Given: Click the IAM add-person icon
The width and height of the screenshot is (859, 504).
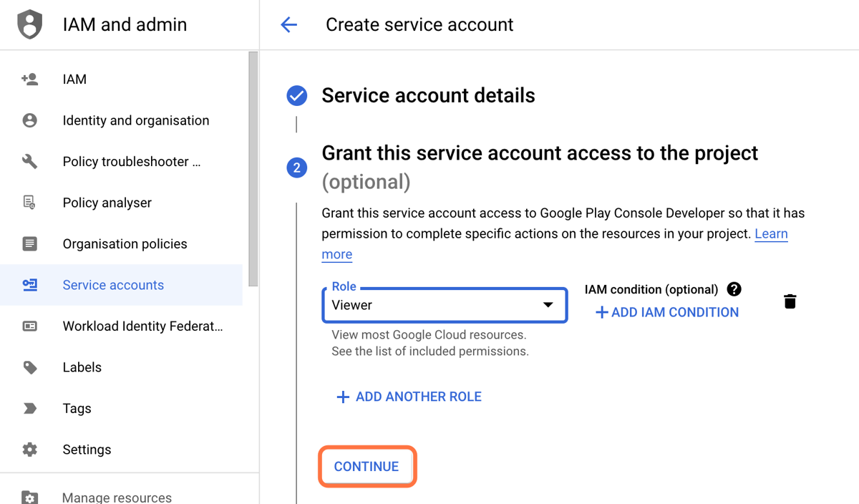Looking at the screenshot, I should pos(29,79).
